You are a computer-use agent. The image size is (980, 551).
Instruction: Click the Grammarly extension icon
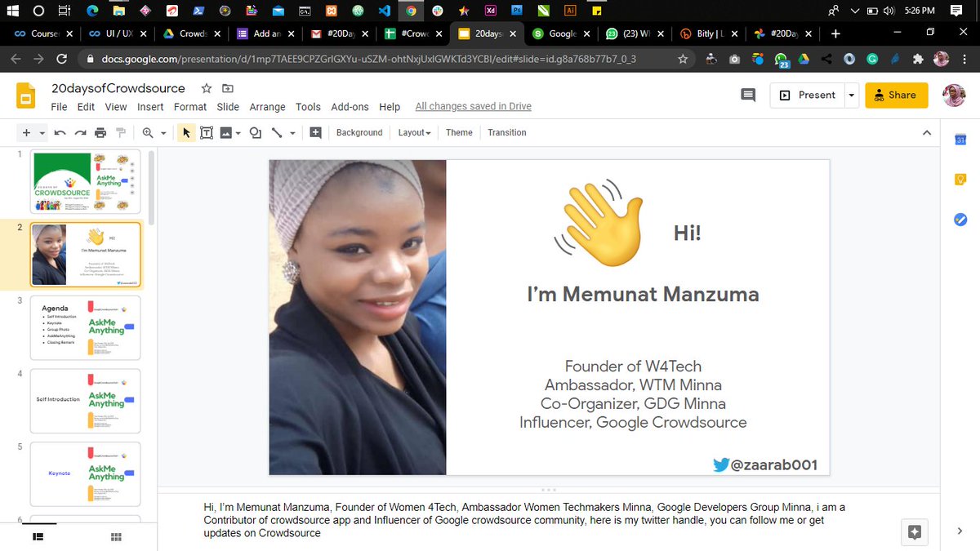873,59
